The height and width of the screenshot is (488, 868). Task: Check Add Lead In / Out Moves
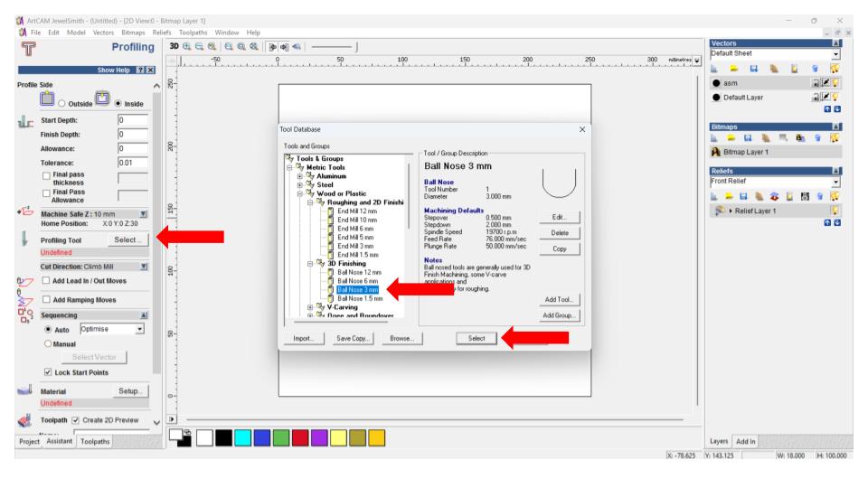(x=46, y=280)
